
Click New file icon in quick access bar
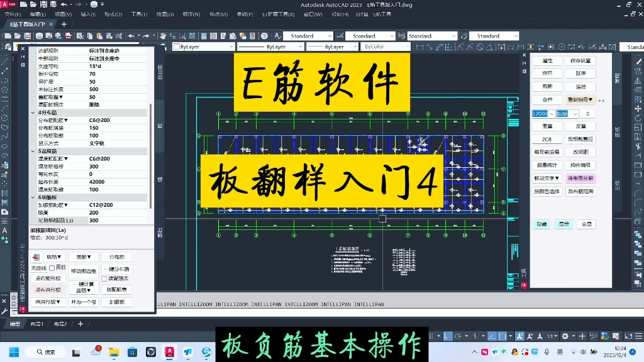pyautogui.click(x=23, y=4)
